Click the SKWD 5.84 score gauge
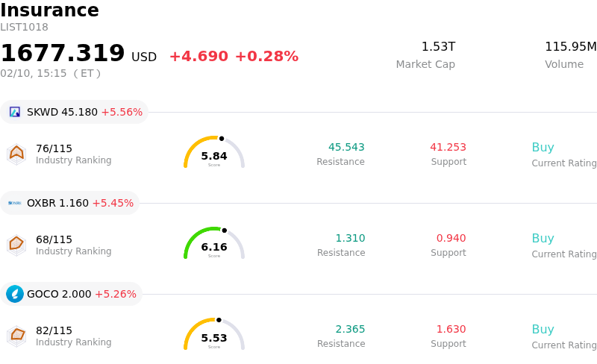The image size is (597, 364). 214,153
